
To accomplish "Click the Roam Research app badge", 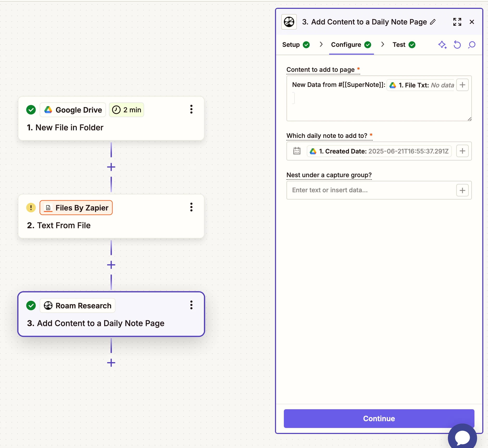I will pyautogui.click(x=78, y=305).
